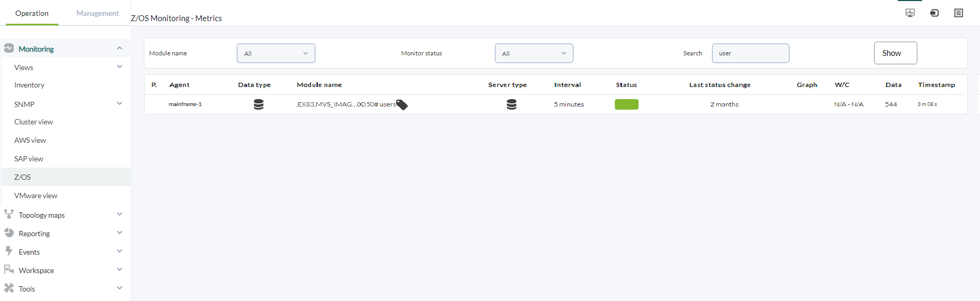
Task: Click the Timestamp column header
Action: pos(937,85)
